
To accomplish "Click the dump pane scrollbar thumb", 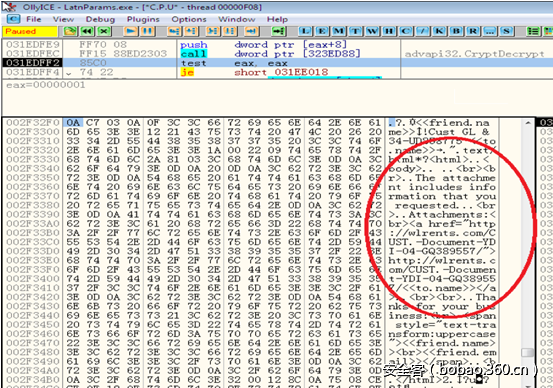I will 528,352.
